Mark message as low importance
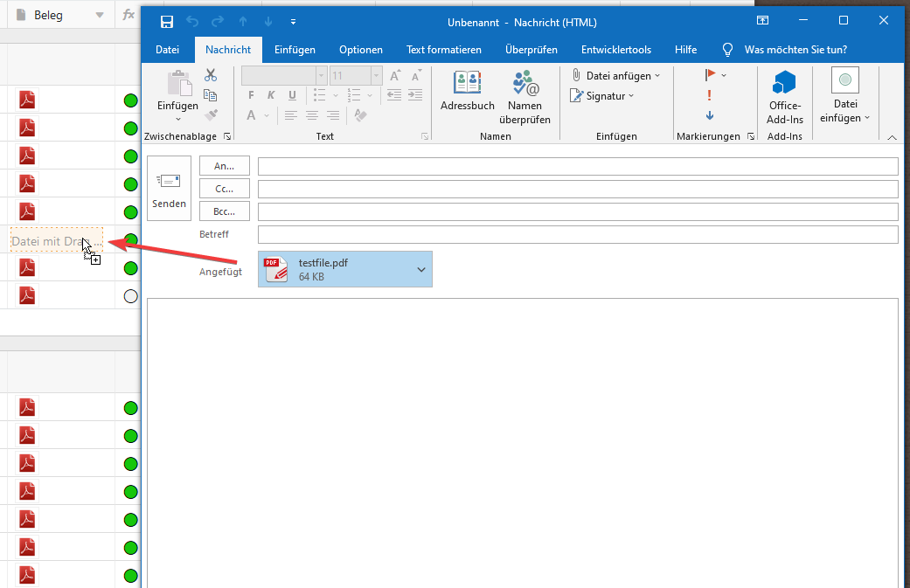Screen dimensions: 910x588 click(x=709, y=115)
